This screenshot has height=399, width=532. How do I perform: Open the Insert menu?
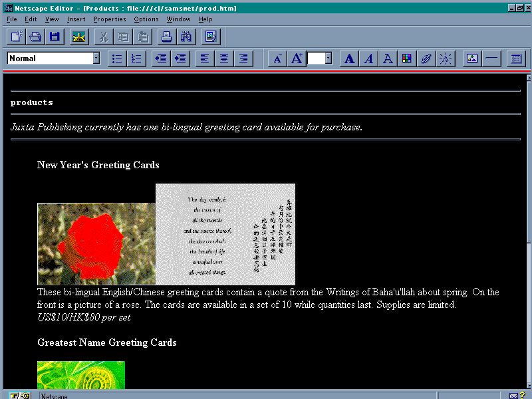(x=76, y=19)
